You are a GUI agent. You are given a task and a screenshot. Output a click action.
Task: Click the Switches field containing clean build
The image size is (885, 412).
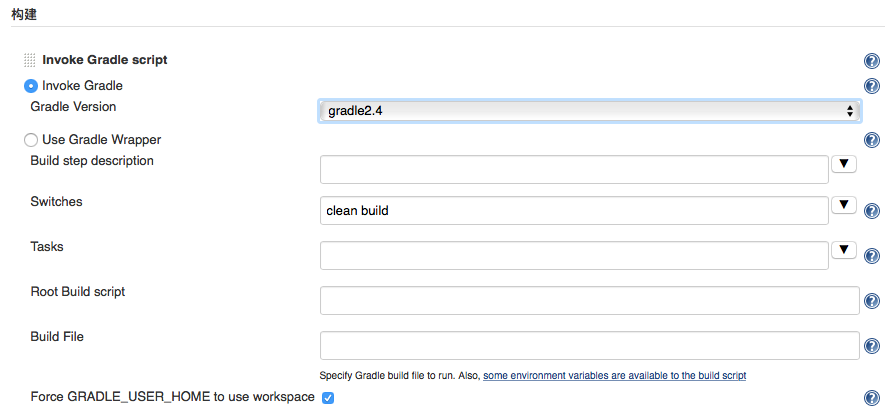click(574, 211)
